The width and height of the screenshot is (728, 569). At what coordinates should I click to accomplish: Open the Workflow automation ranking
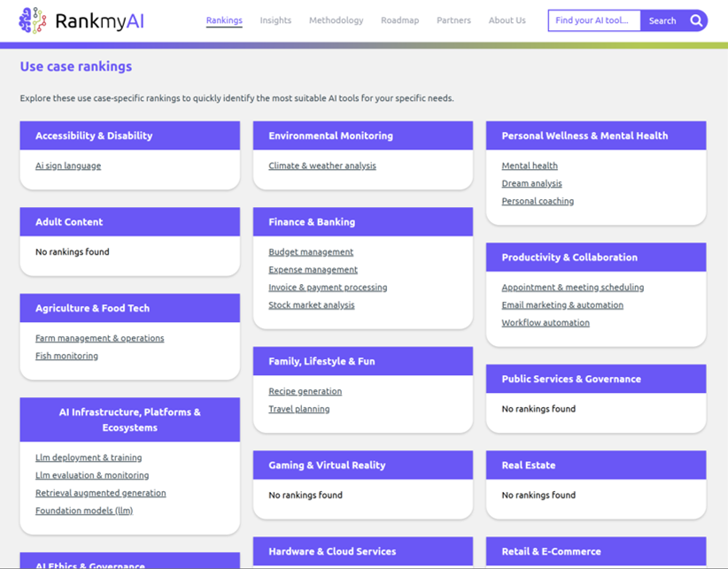click(546, 322)
